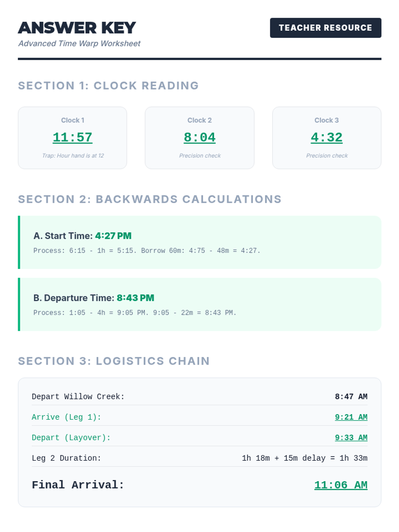Click the 4:32 answer for Clock 3
Screen dimensions: 399x532
(x=327, y=137)
